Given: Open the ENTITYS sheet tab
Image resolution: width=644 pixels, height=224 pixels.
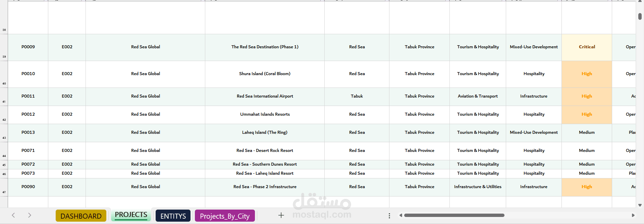Looking at the screenshot, I should 173,216.
